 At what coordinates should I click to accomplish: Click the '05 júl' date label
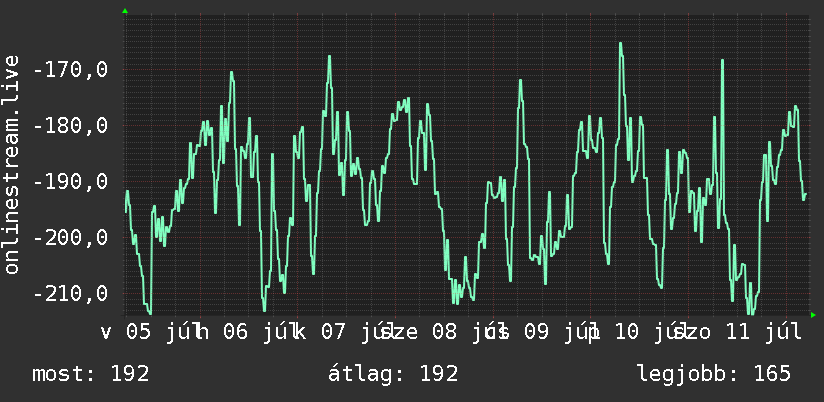(x=163, y=332)
